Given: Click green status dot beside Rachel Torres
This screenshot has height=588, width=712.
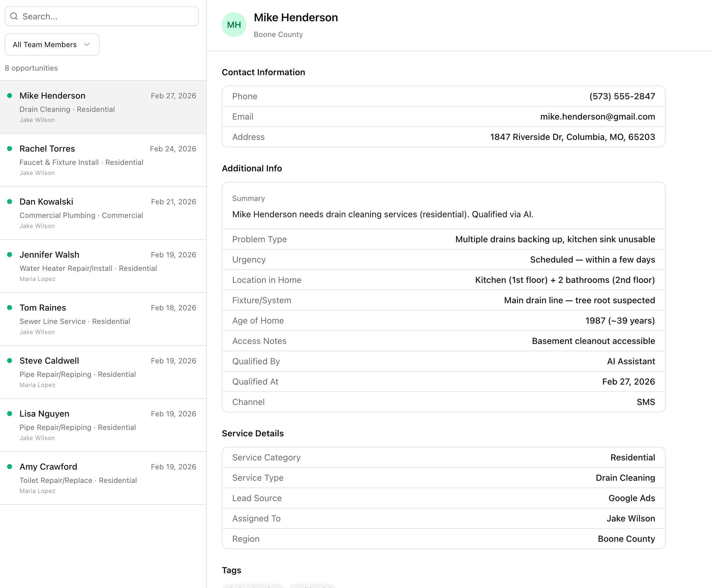Looking at the screenshot, I should click(x=10, y=149).
